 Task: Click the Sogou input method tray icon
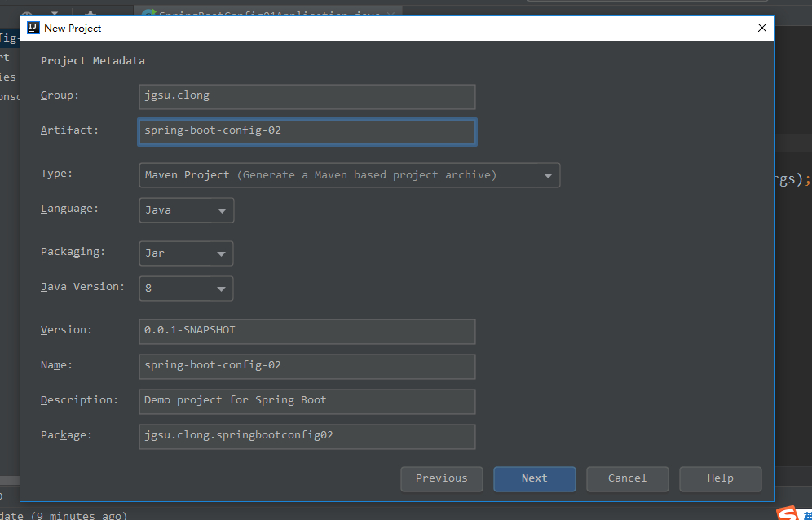point(789,513)
